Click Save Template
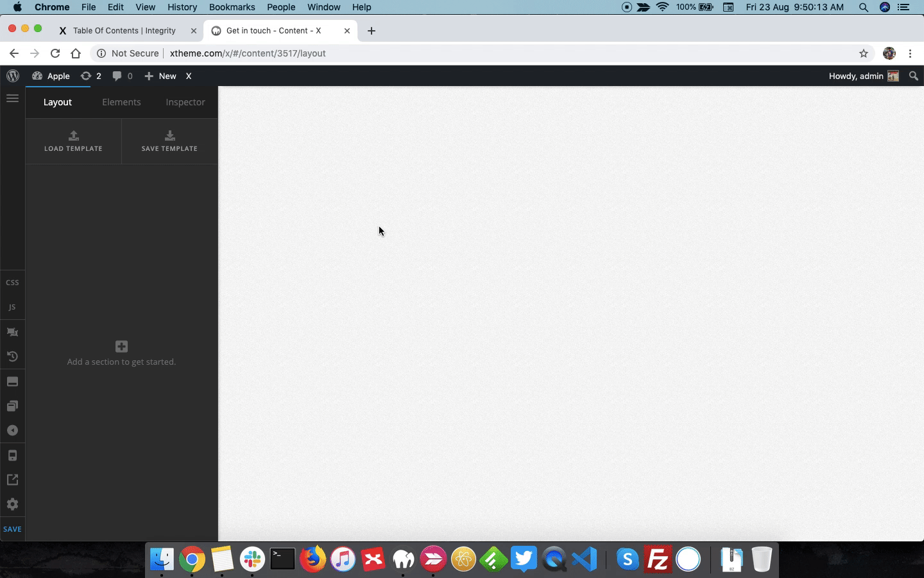924x578 pixels. [169, 141]
